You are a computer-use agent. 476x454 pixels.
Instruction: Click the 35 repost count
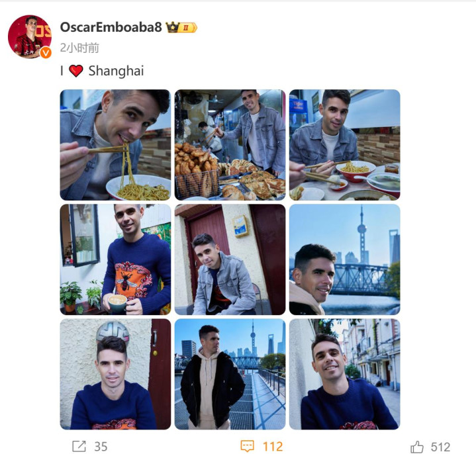click(x=101, y=447)
